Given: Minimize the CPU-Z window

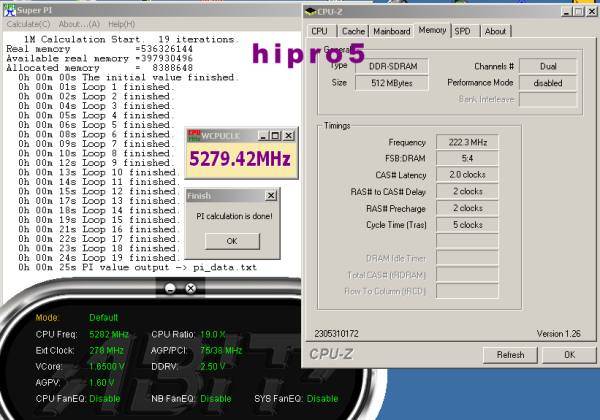Looking at the screenshot, I should click(x=567, y=12).
